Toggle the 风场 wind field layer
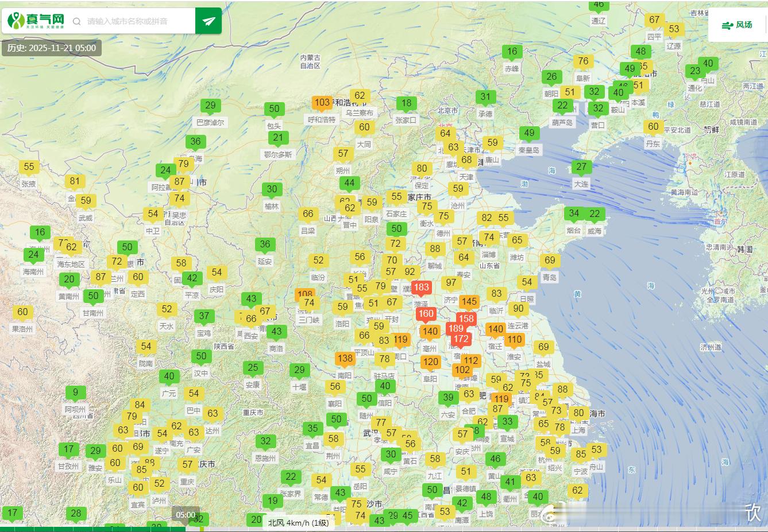The height and width of the screenshot is (532, 768). tap(737, 25)
